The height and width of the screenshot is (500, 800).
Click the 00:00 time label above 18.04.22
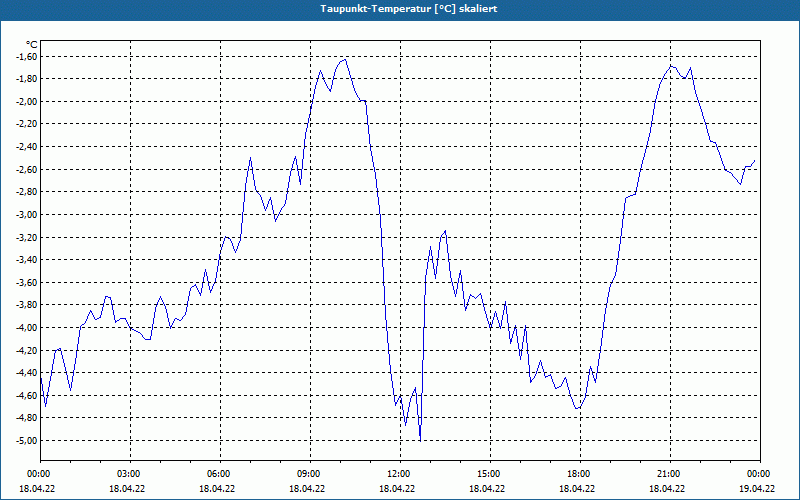click(x=37, y=474)
